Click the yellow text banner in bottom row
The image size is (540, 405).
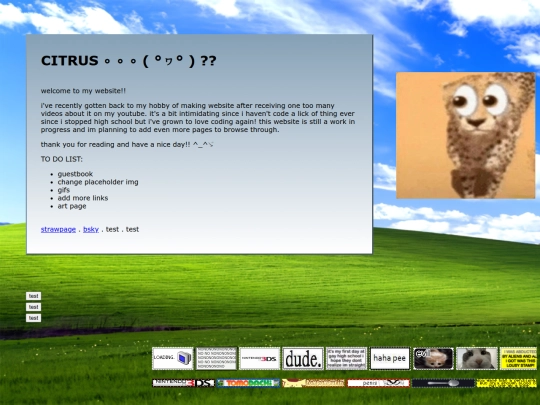507,383
